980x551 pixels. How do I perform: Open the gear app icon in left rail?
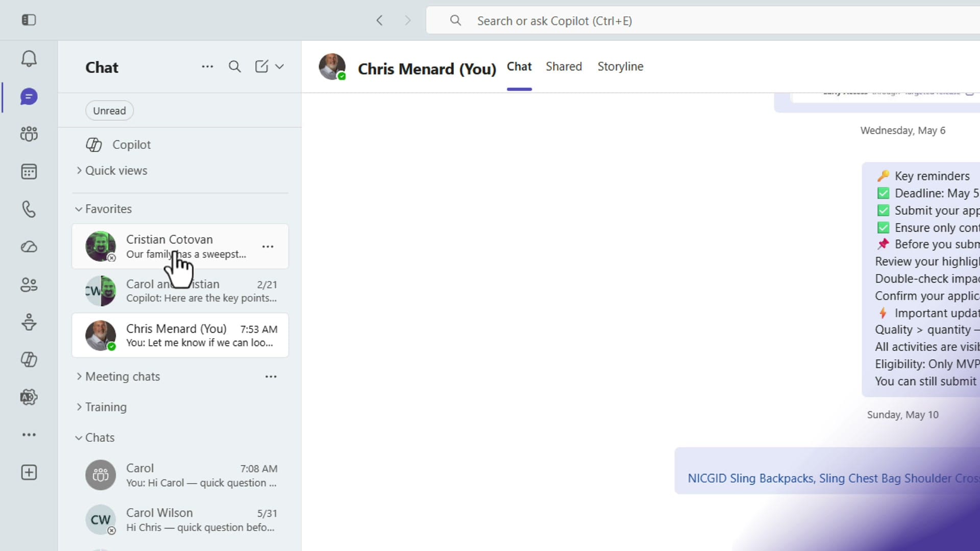(x=29, y=397)
